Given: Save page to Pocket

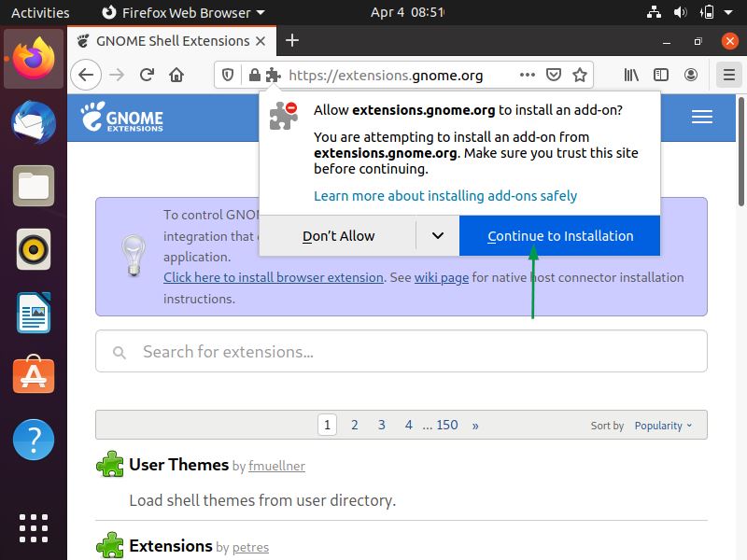Looking at the screenshot, I should (x=554, y=75).
